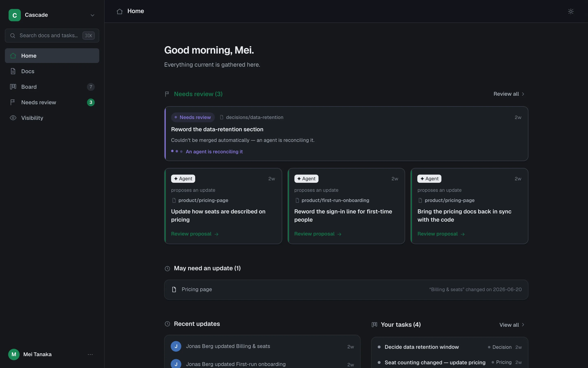588x368 pixels.
Task: Toggle light theme with the sun icon
Action: point(571,11)
